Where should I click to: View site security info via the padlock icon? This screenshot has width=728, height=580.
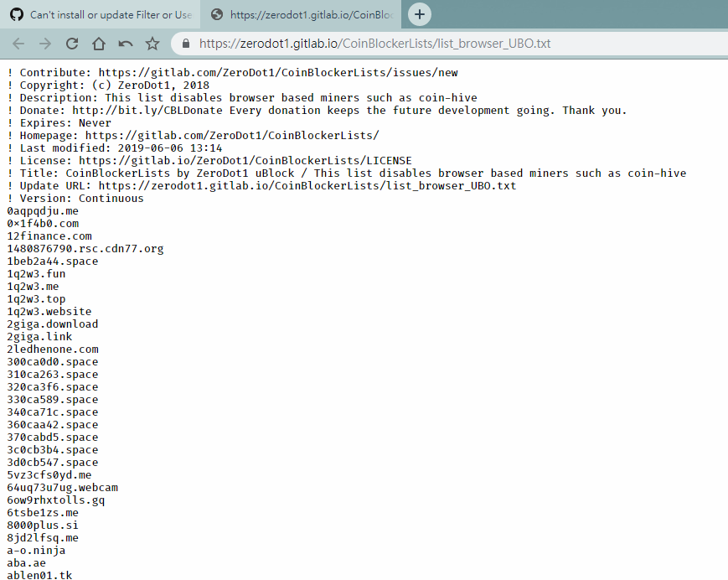185,43
